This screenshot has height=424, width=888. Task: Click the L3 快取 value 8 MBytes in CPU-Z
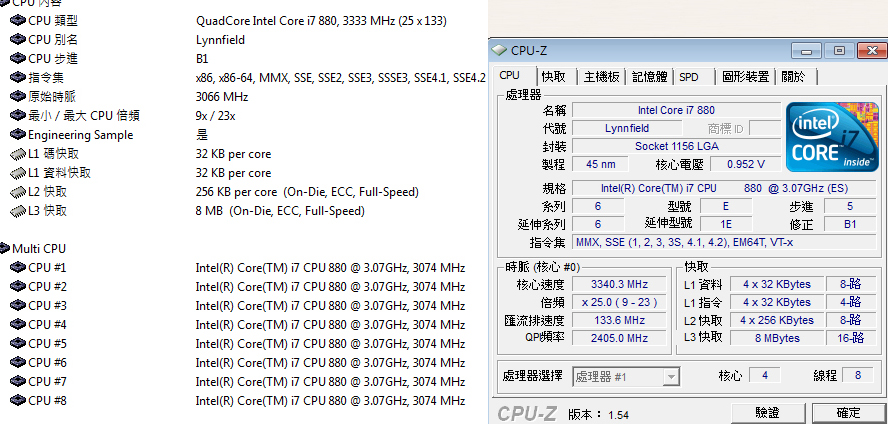point(776,338)
